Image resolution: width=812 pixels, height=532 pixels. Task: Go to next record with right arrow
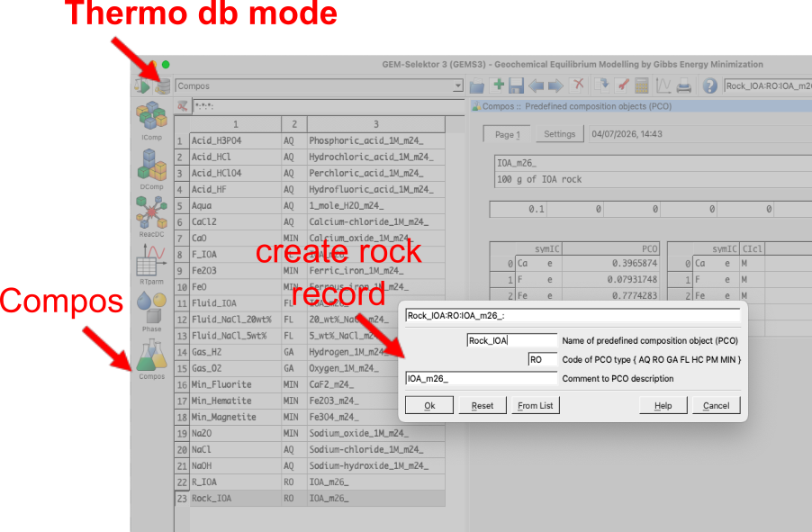[555, 86]
